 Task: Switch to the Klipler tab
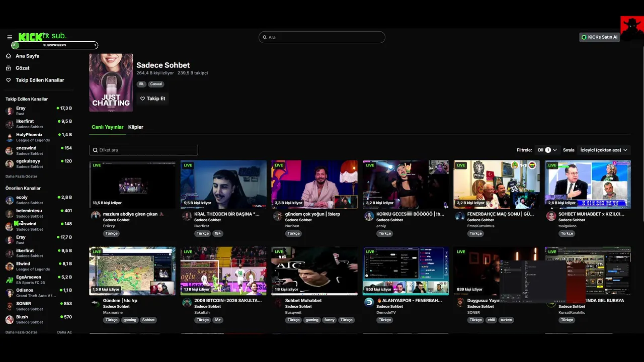pos(136,127)
